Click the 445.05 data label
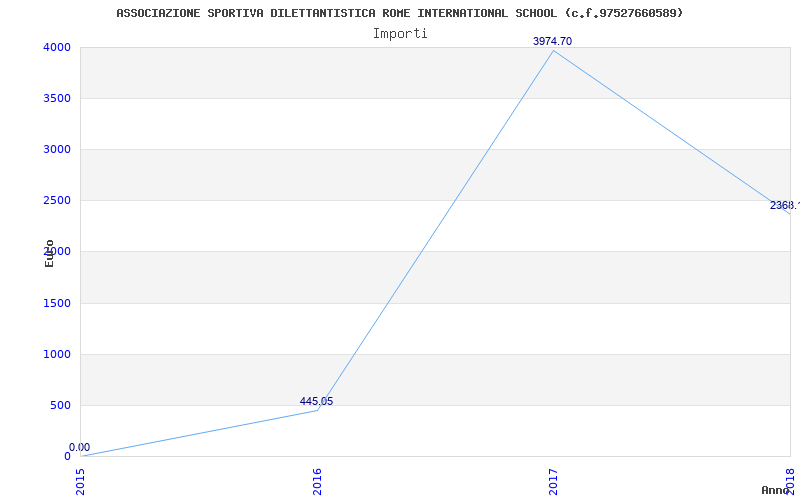 click(x=316, y=402)
